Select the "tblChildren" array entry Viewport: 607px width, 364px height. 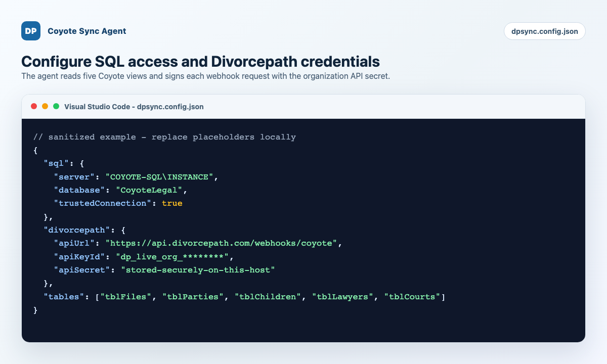[x=268, y=297]
